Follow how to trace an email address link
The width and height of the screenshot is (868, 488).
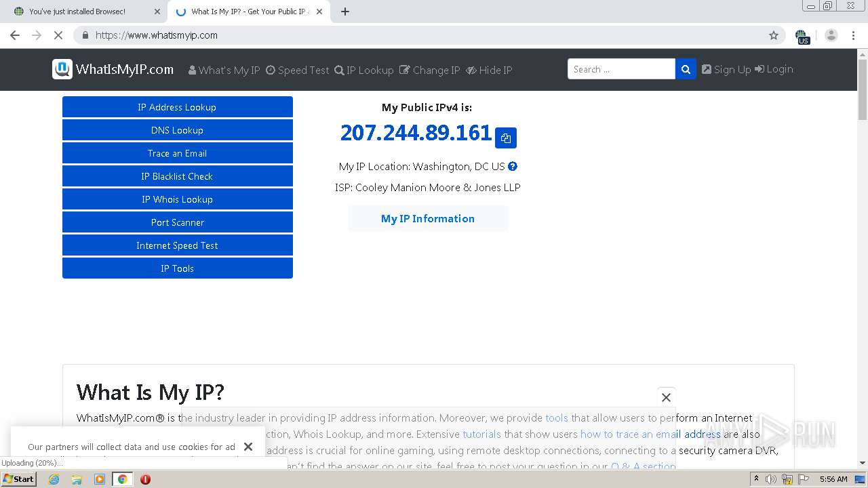[650, 434]
